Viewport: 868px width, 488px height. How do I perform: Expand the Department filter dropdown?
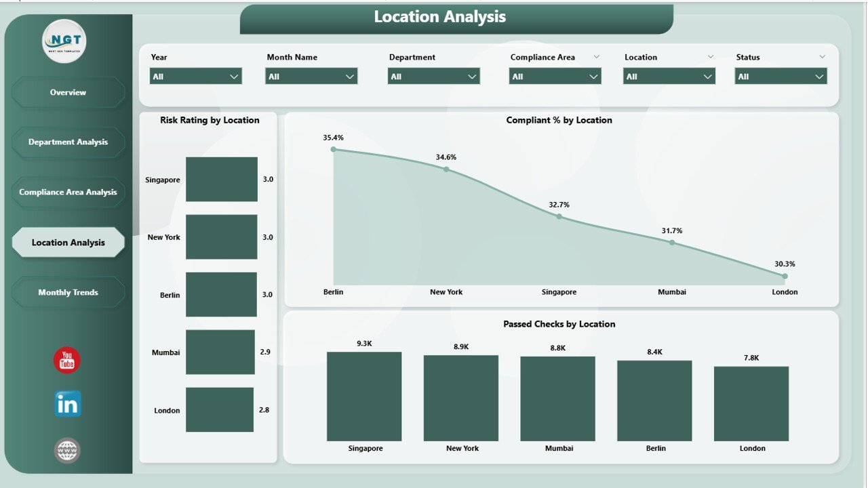[434, 77]
